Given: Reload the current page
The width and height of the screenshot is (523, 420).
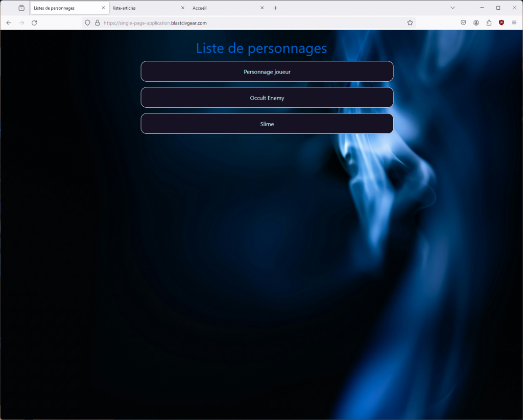Looking at the screenshot, I should (34, 22).
